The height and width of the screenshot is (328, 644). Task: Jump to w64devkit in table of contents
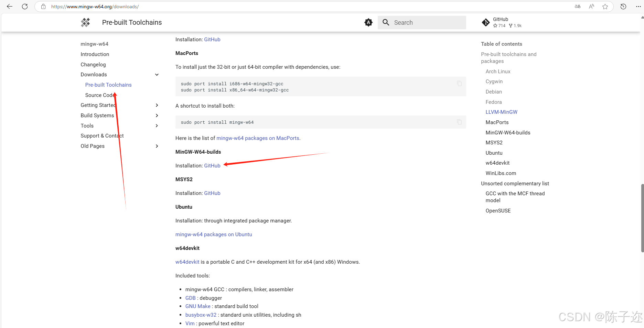(x=497, y=163)
